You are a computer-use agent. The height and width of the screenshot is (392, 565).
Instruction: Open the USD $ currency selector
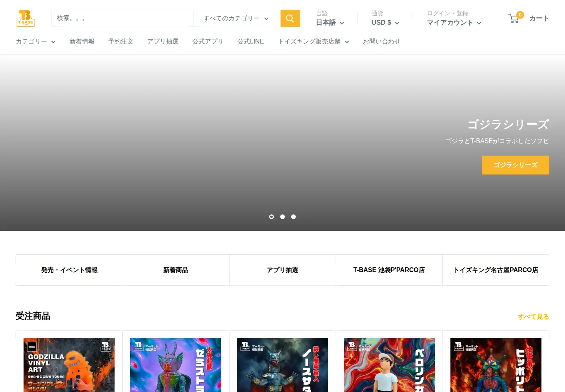tap(385, 23)
